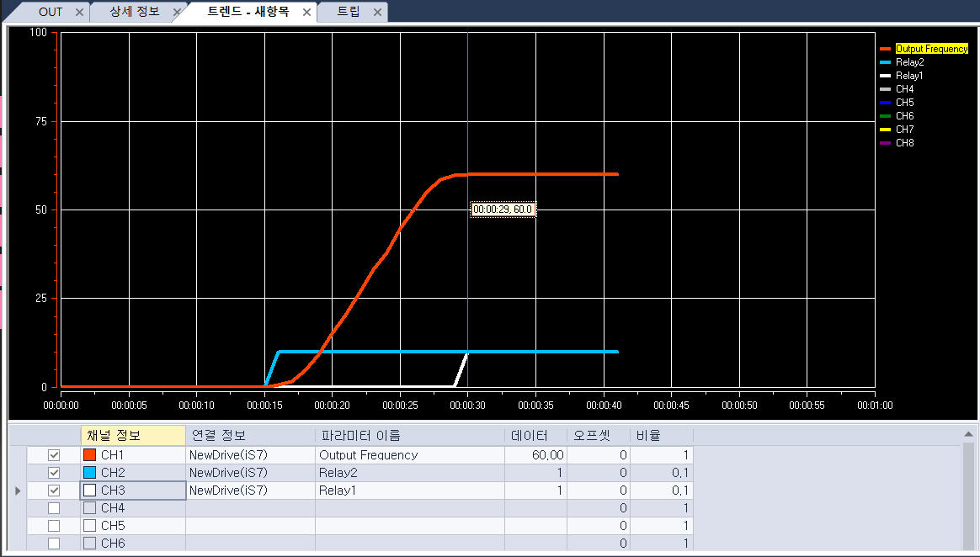The height and width of the screenshot is (557, 980).
Task: Click the scrollbar up arrow of the channel table
Action: tap(970, 435)
